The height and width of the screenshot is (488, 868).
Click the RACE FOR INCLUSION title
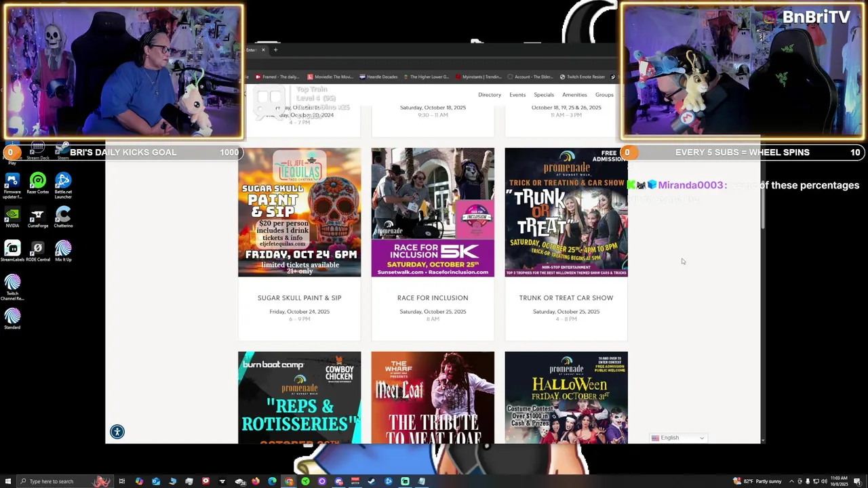click(433, 298)
